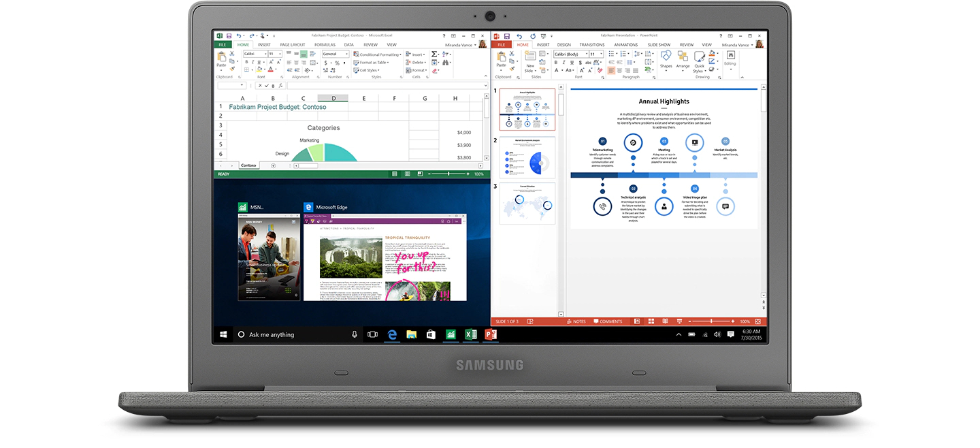The image size is (980, 448).
Task: Click the Comments button in PowerPoint status bar
Action: pos(608,321)
